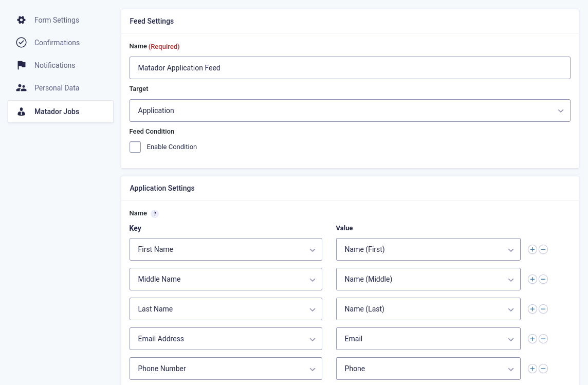Click the Personal Data people icon

pyautogui.click(x=22, y=88)
